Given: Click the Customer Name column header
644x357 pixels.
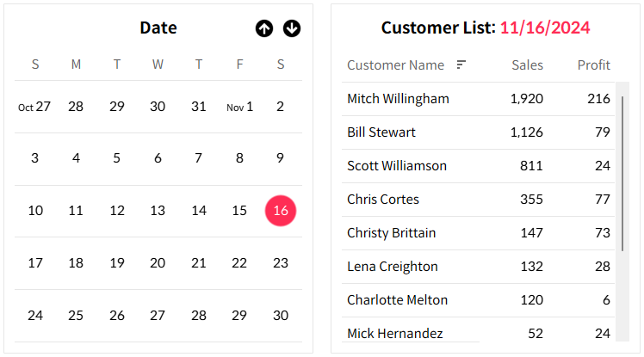Looking at the screenshot, I should coord(395,65).
